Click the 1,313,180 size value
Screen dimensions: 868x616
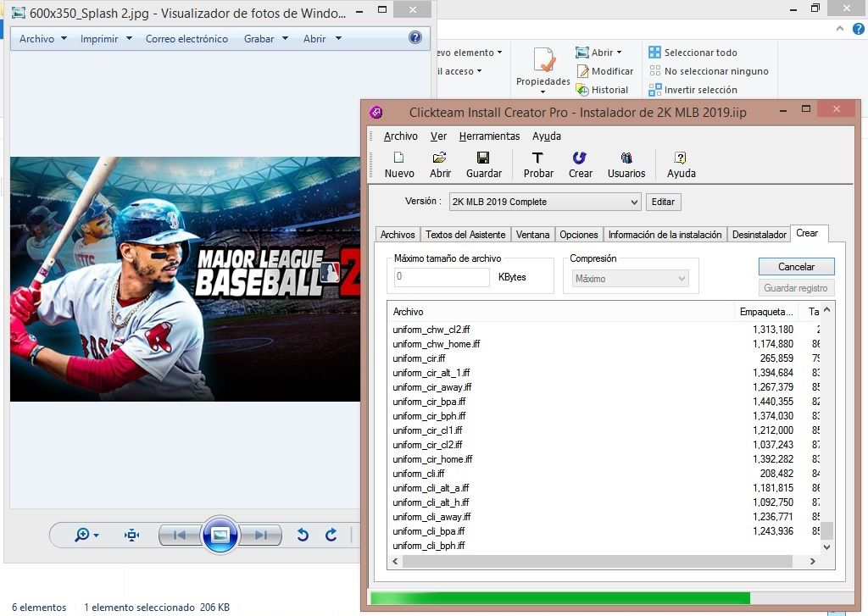pyautogui.click(x=773, y=330)
